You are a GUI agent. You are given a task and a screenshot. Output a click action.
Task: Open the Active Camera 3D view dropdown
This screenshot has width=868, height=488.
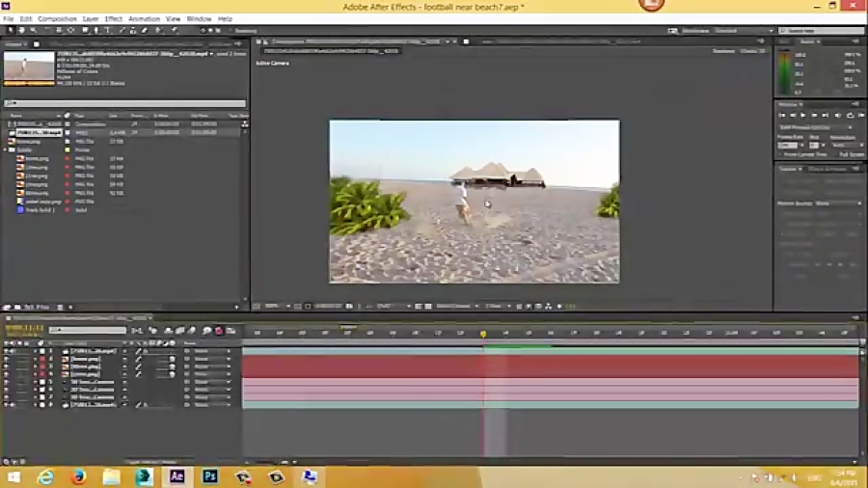pyautogui.click(x=456, y=306)
